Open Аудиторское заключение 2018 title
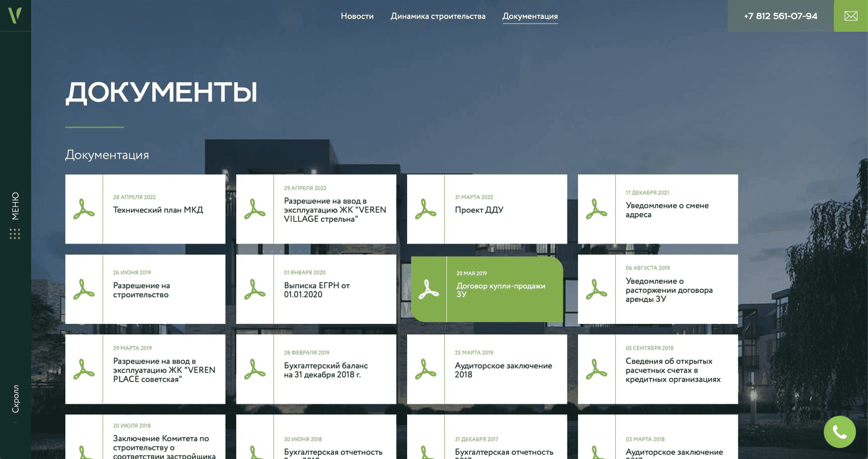Screen dimensions: 868x459 [503, 370]
